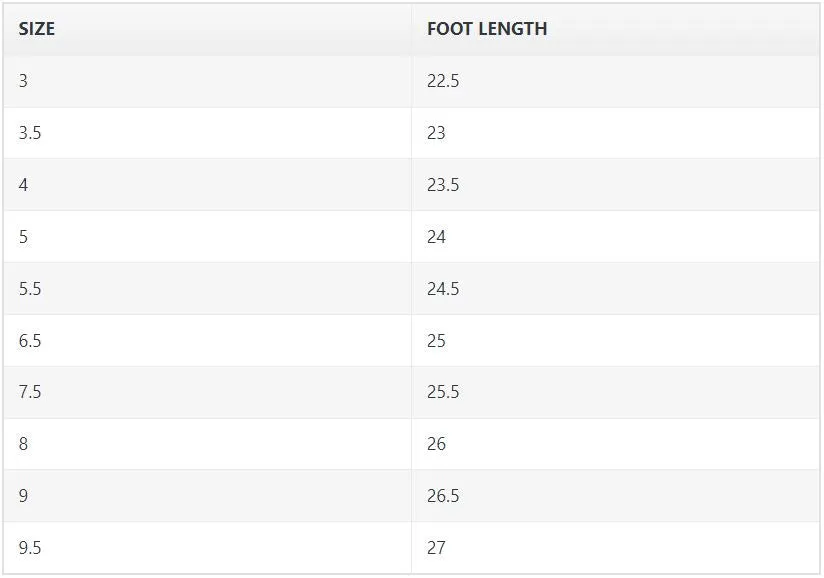The width and height of the screenshot is (824, 578).
Task: Click the size 5 cell
Action: [208, 237]
